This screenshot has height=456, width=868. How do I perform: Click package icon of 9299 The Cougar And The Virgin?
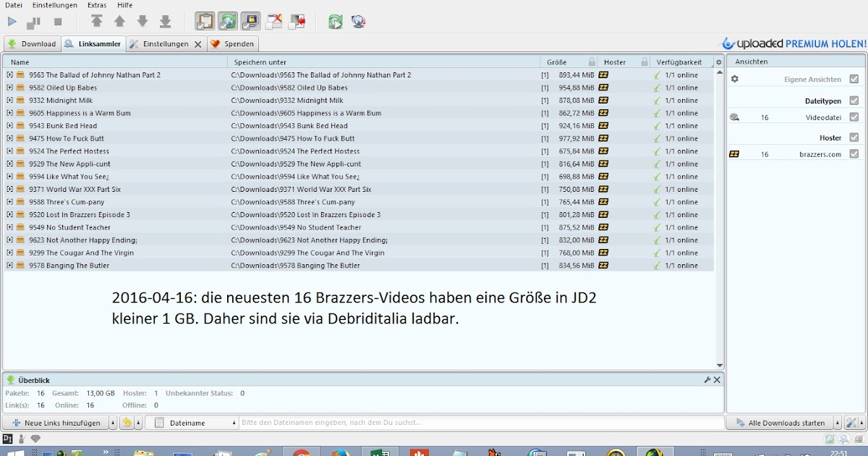click(x=21, y=253)
